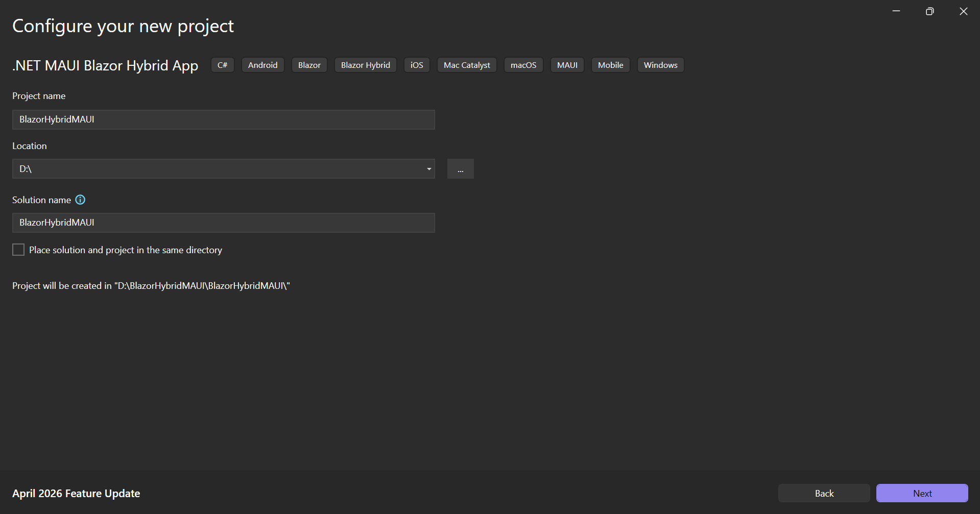Click the Mobile tag

611,65
